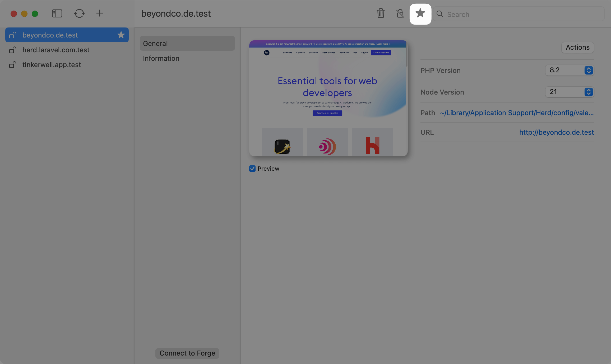Open the http://beyondco.de.test URL link
The width and height of the screenshot is (611, 364).
click(x=556, y=132)
